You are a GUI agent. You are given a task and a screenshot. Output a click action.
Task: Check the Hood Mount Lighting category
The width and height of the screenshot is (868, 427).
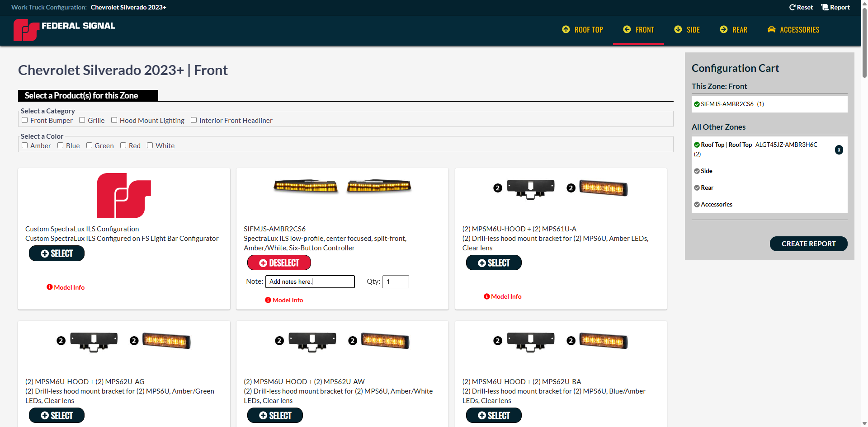coord(114,120)
